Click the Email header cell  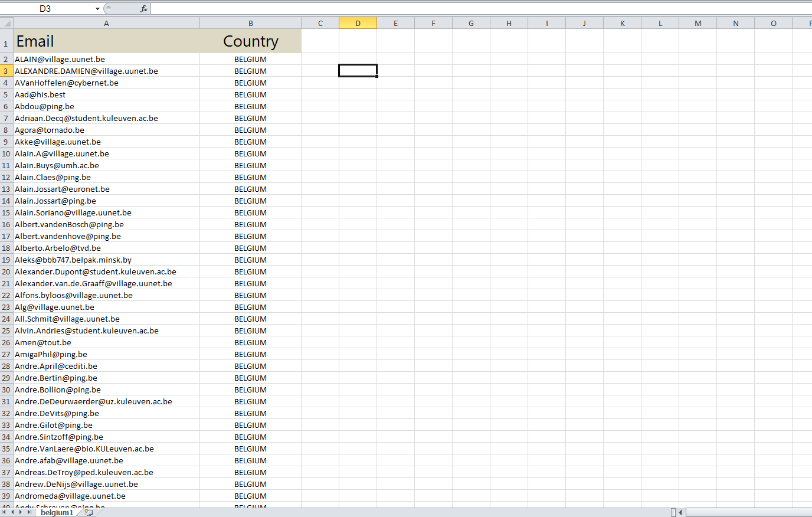click(106, 41)
